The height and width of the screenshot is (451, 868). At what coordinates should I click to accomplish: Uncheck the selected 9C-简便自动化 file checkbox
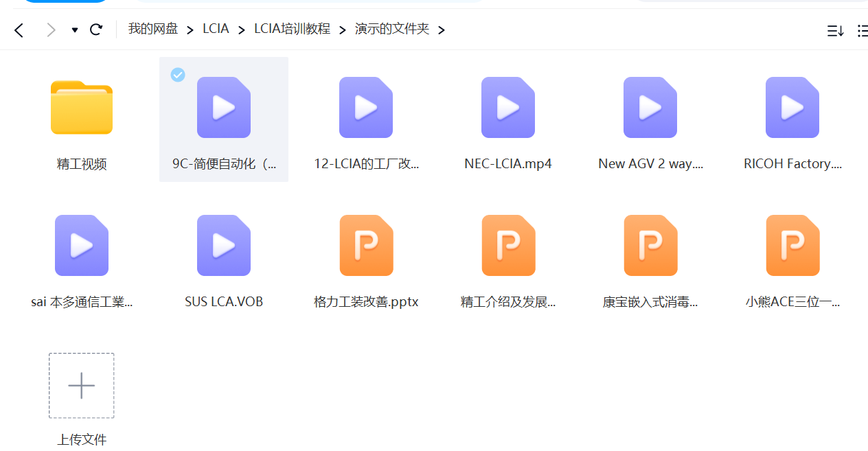[x=178, y=74]
